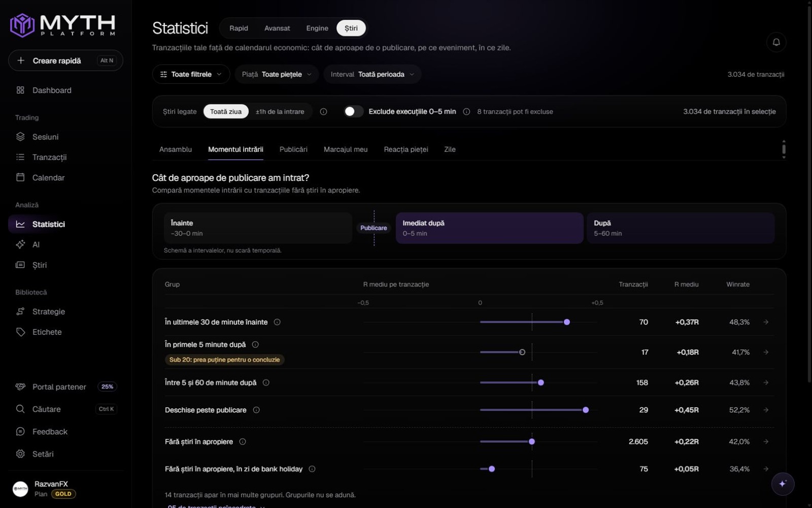812x508 pixels.
Task: Show info for 'În ultimele 30 de minute înainte'
Action: [x=277, y=322]
